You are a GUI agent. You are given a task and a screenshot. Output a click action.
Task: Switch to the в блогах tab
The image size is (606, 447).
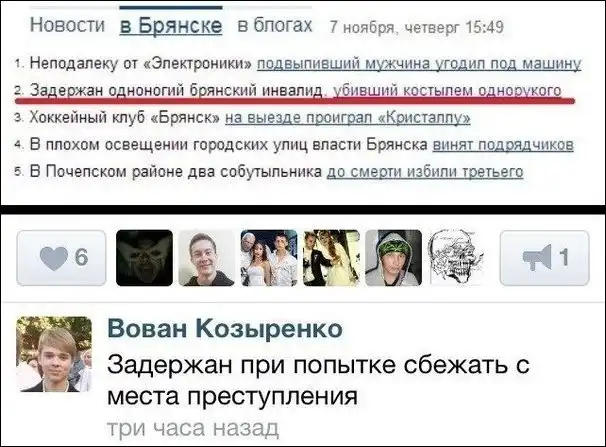(x=275, y=25)
